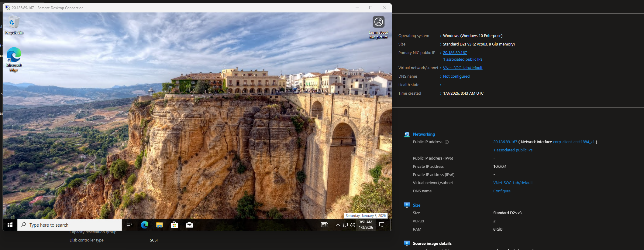Open File Explorer from the taskbar
Screen dimensions: 644x250
coord(159,225)
